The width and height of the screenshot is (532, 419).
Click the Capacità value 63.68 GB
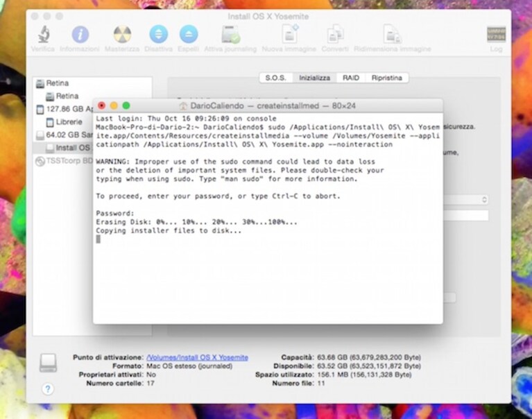(x=369, y=357)
